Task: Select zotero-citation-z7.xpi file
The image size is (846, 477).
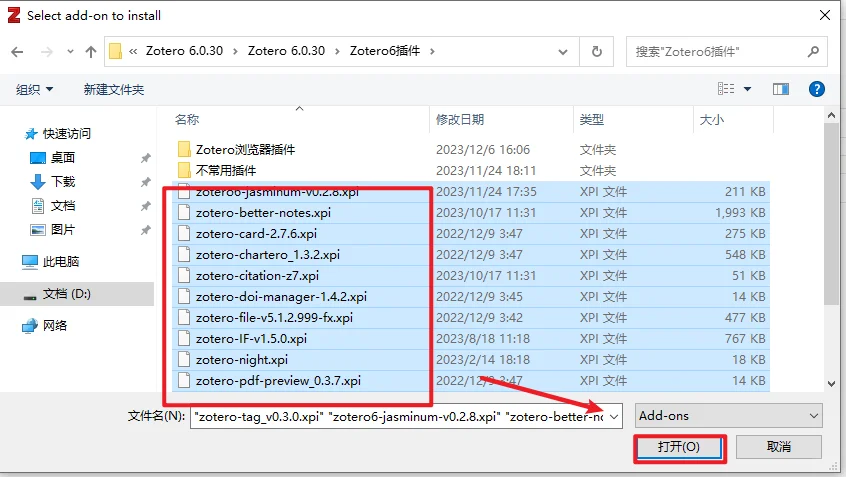Action: click(257, 276)
